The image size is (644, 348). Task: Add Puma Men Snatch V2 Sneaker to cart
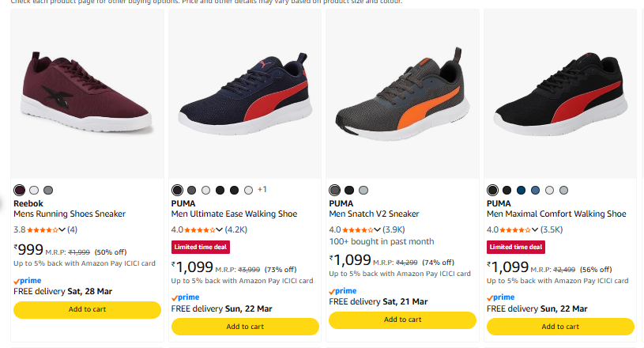402,320
